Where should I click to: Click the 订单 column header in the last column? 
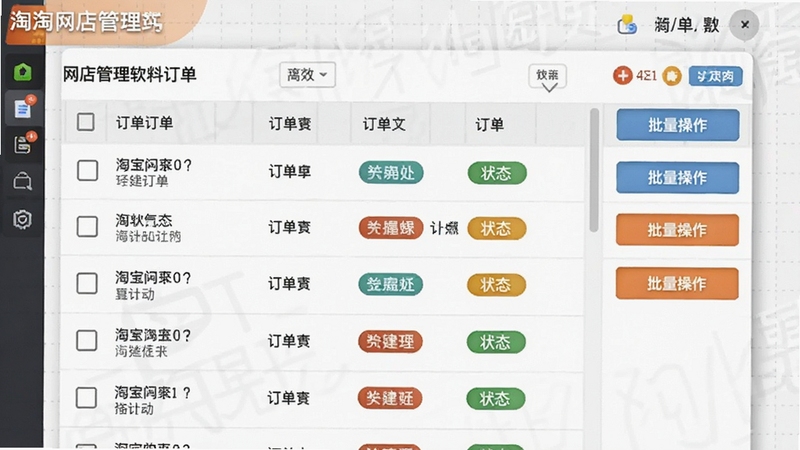[489, 124]
